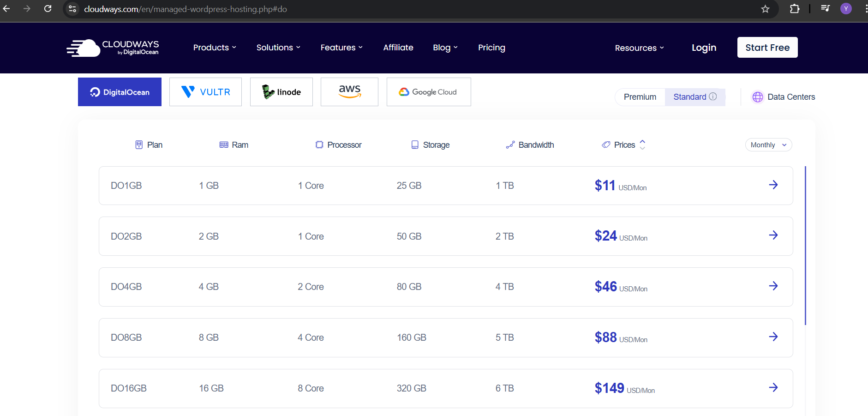Click arrow on DO2GB $24 plan
Screen dimensions: 868x416
(x=773, y=235)
